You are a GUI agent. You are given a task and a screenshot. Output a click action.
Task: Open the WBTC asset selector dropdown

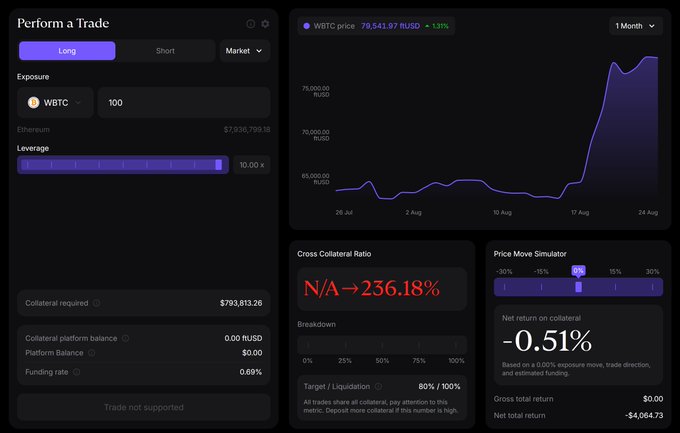[55, 102]
